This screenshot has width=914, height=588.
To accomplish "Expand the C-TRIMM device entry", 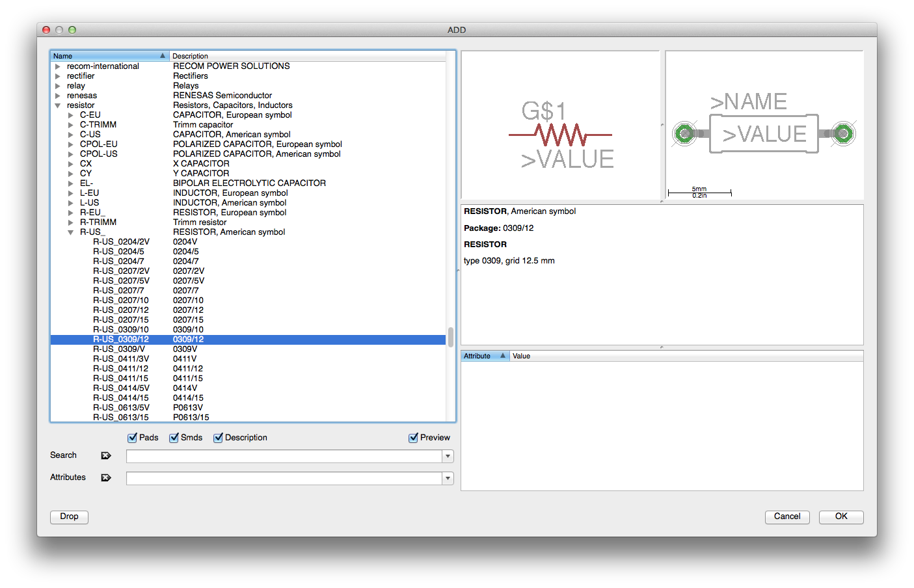I will coord(71,125).
